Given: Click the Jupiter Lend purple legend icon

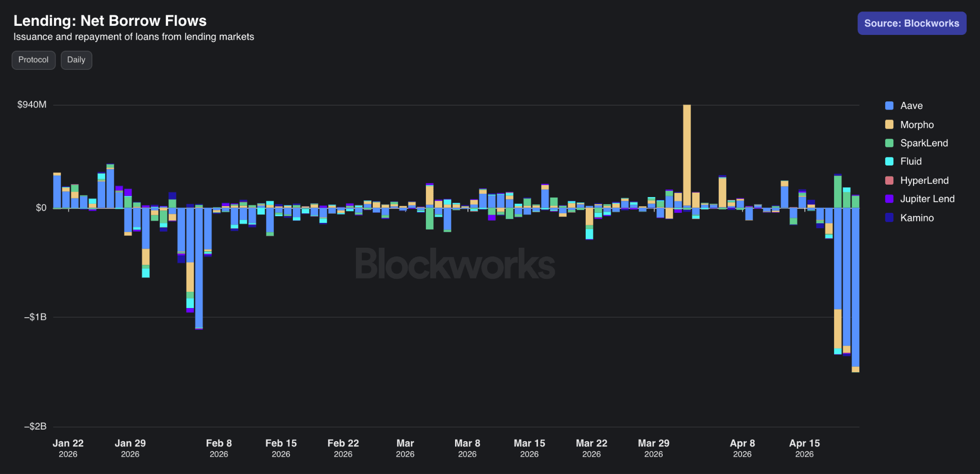Looking at the screenshot, I should tap(889, 199).
